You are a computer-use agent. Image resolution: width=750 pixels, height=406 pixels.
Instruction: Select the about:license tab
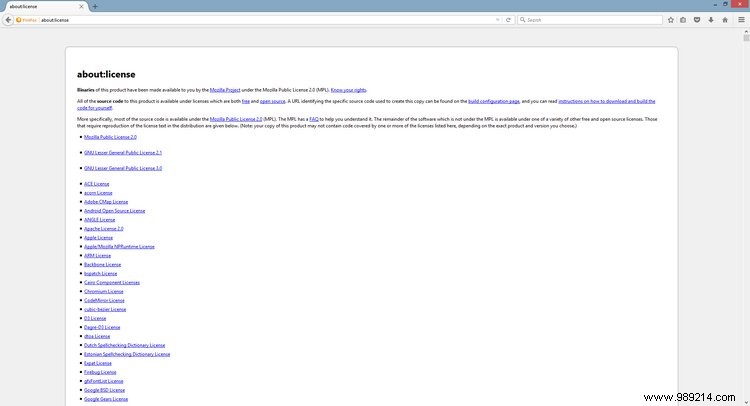pos(40,6)
